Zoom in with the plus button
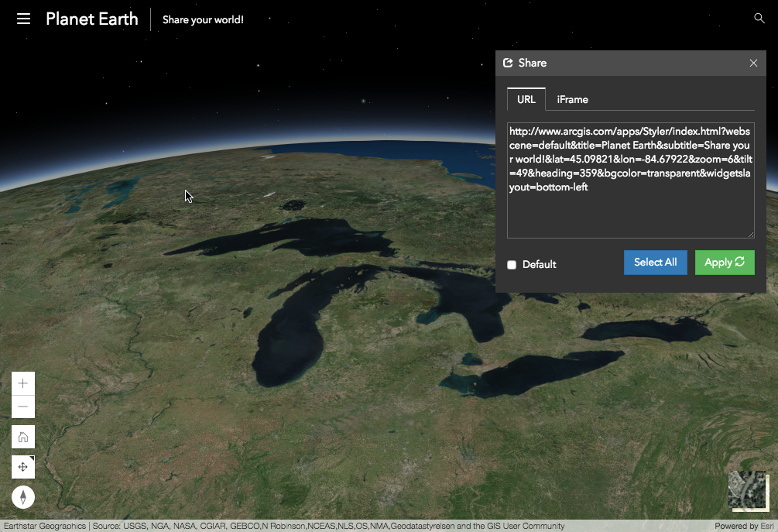Image resolution: width=778 pixels, height=532 pixels. 22,383
